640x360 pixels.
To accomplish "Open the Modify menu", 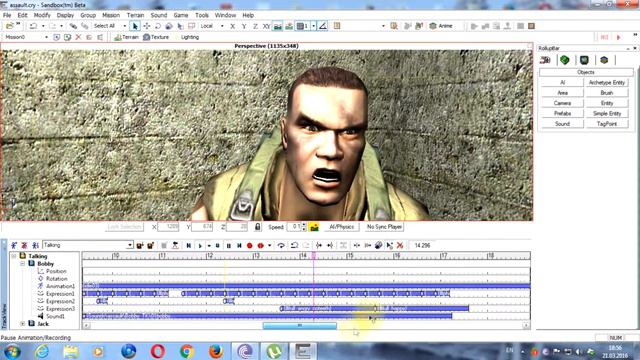I will click(42, 15).
